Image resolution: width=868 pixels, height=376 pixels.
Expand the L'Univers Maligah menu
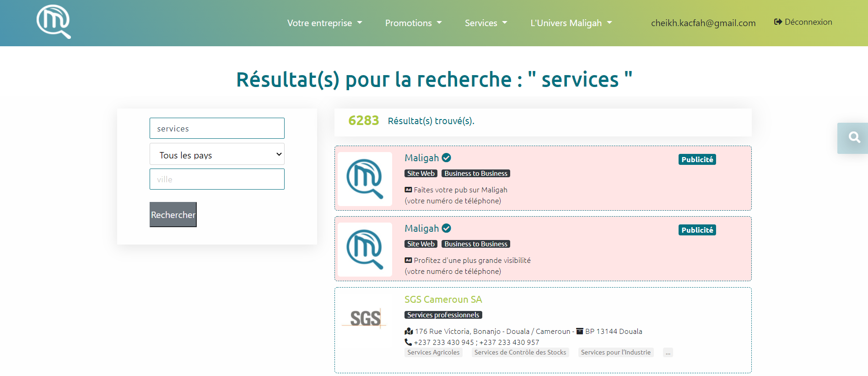(x=571, y=23)
